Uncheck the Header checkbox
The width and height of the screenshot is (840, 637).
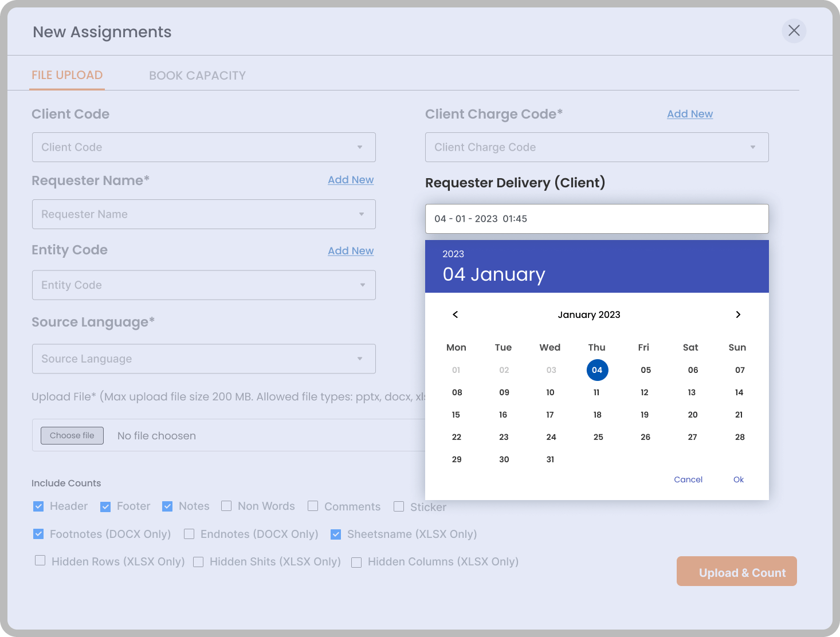[x=38, y=506]
